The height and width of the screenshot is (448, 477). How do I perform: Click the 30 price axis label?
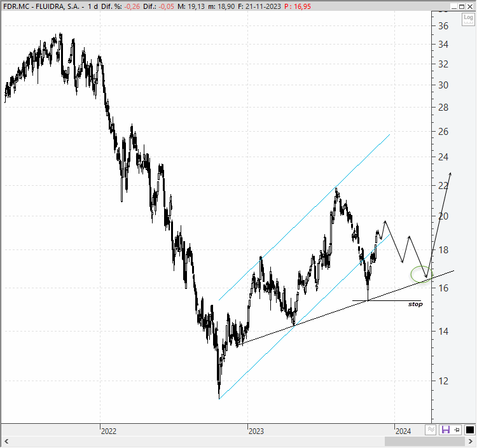pyautogui.click(x=443, y=85)
